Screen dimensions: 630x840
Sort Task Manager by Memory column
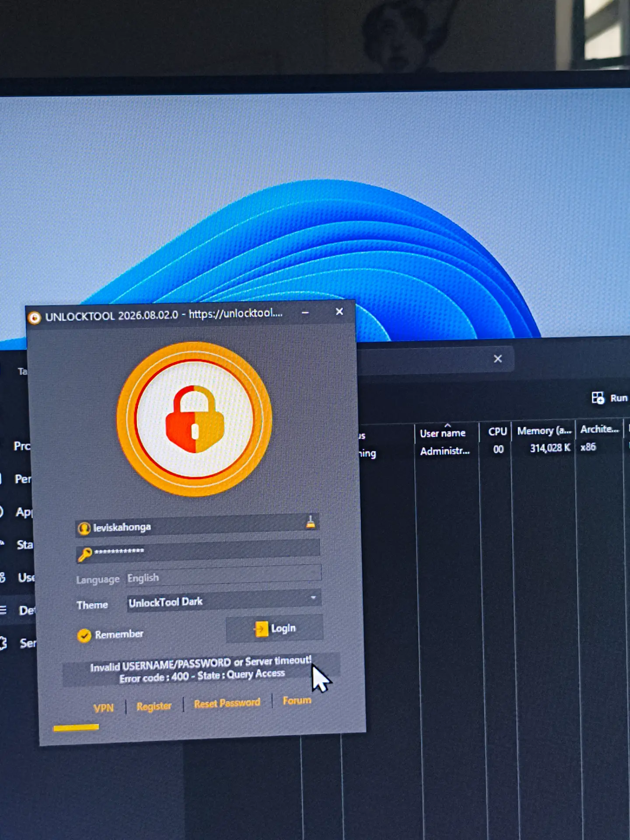tap(544, 430)
